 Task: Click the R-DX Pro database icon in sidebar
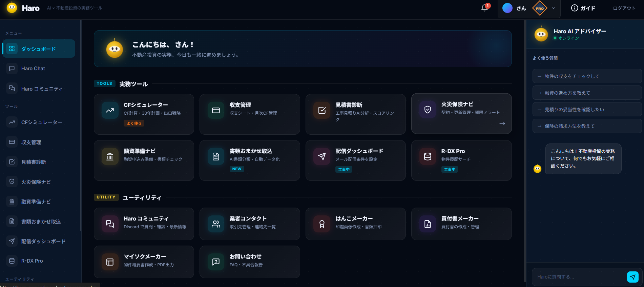pos(12,261)
